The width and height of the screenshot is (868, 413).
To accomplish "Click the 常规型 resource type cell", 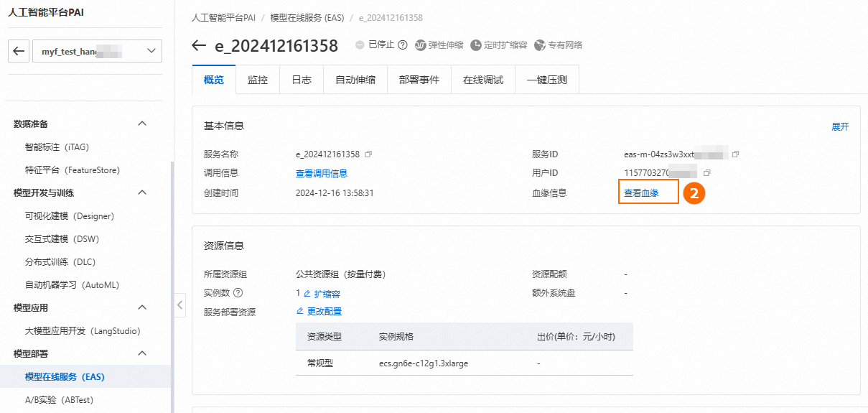I will (x=320, y=363).
